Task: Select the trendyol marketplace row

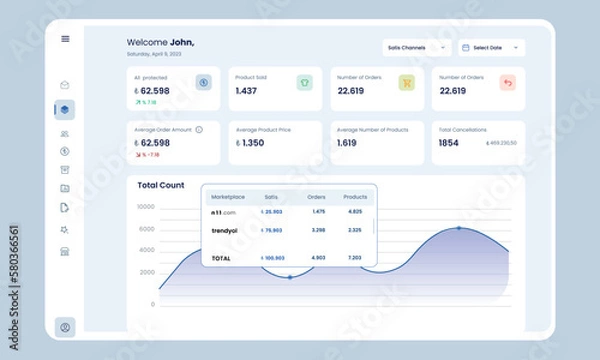Action: 289,230
